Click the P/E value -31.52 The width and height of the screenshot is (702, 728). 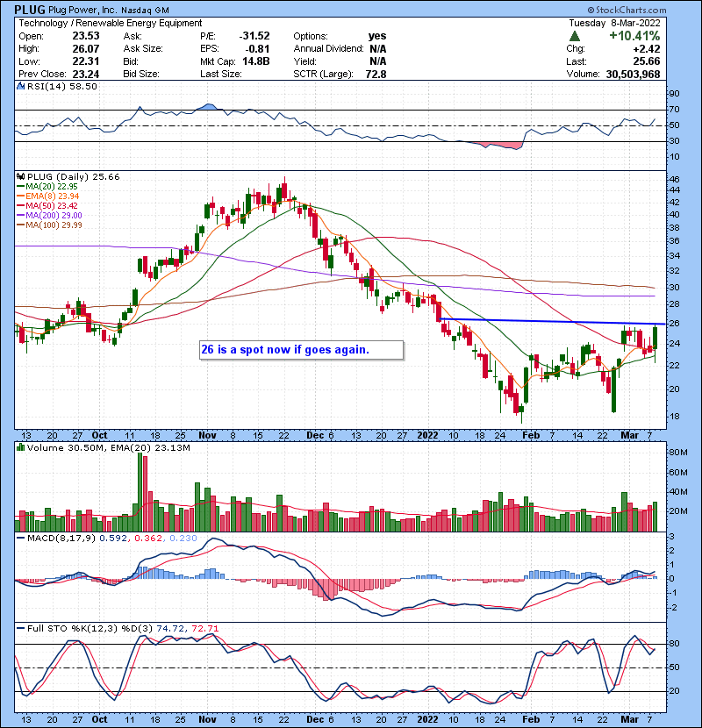click(x=254, y=36)
